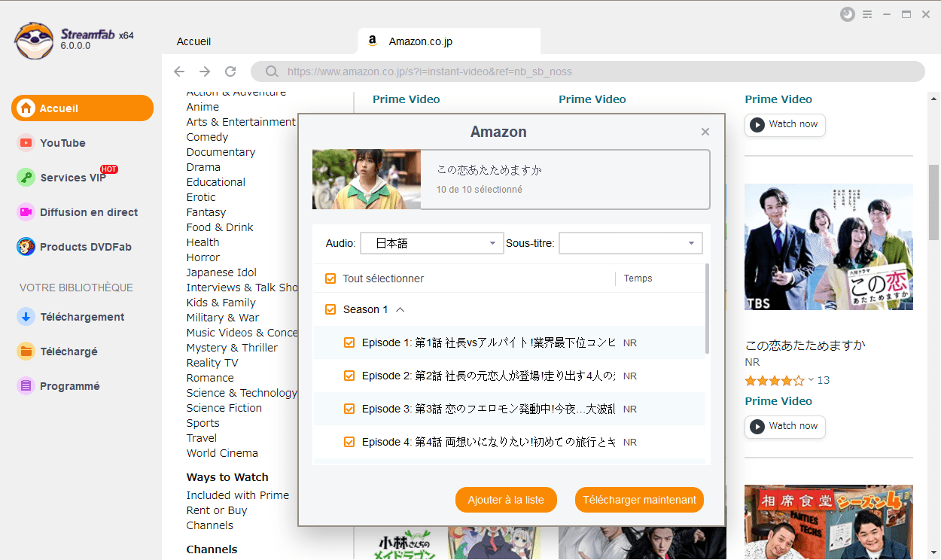
Task: Open Rent or Buy link
Action: tap(217, 510)
